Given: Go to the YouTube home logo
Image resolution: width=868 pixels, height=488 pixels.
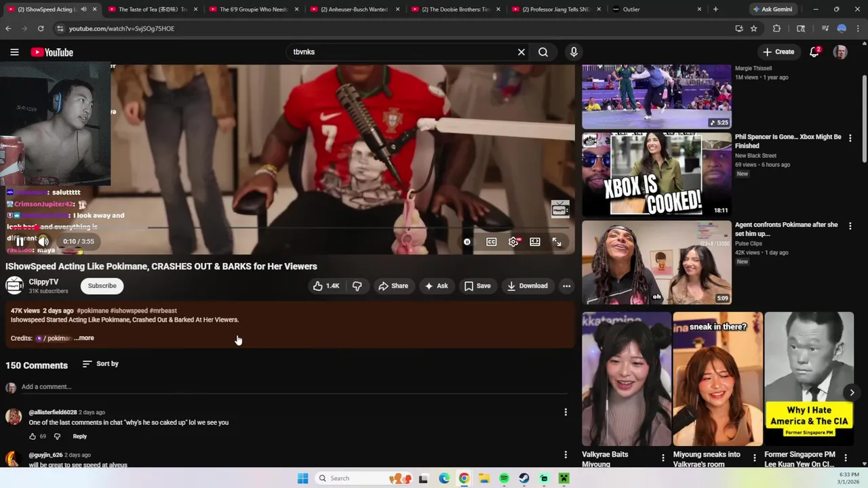Looking at the screenshot, I should coord(52,52).
